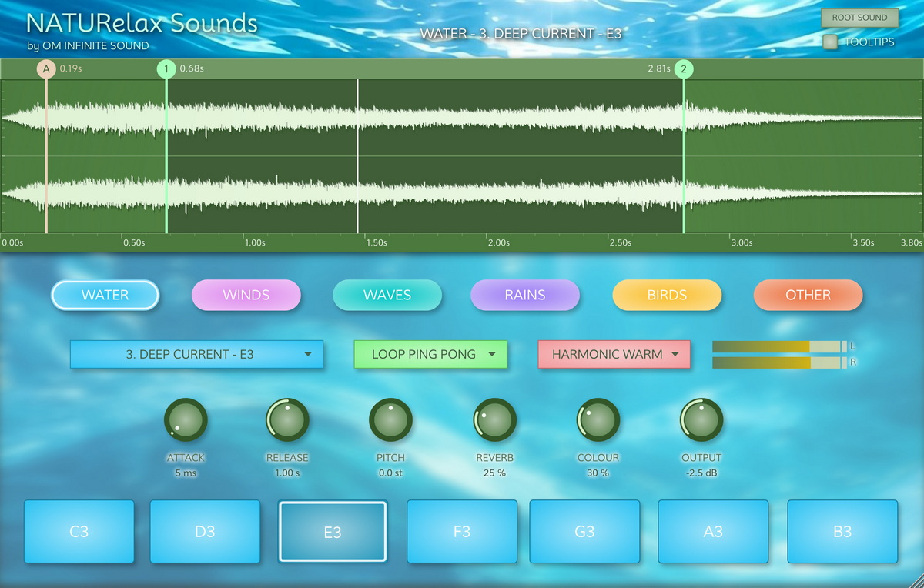Trigger the F3 pad
This screenshot has width=924, height=588.
461,532
